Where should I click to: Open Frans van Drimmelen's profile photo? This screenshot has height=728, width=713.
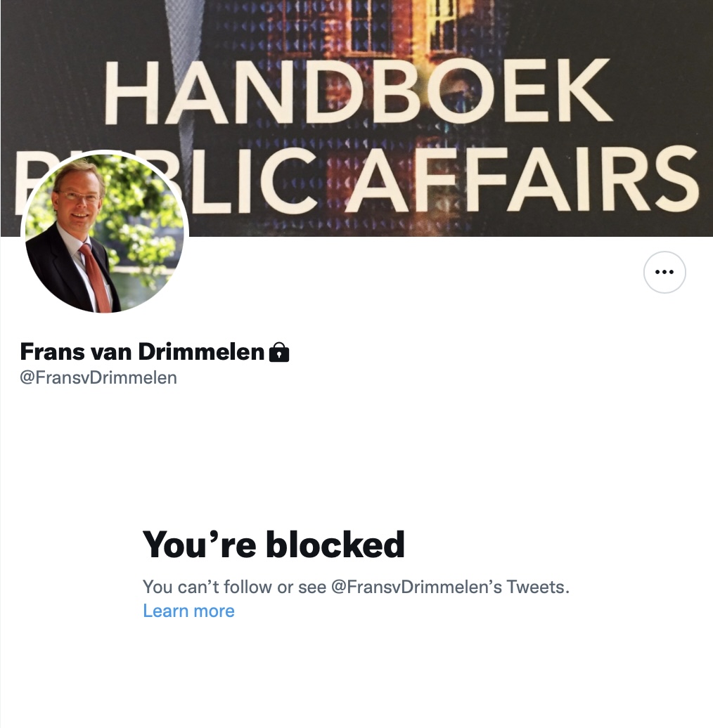point(105,233)
